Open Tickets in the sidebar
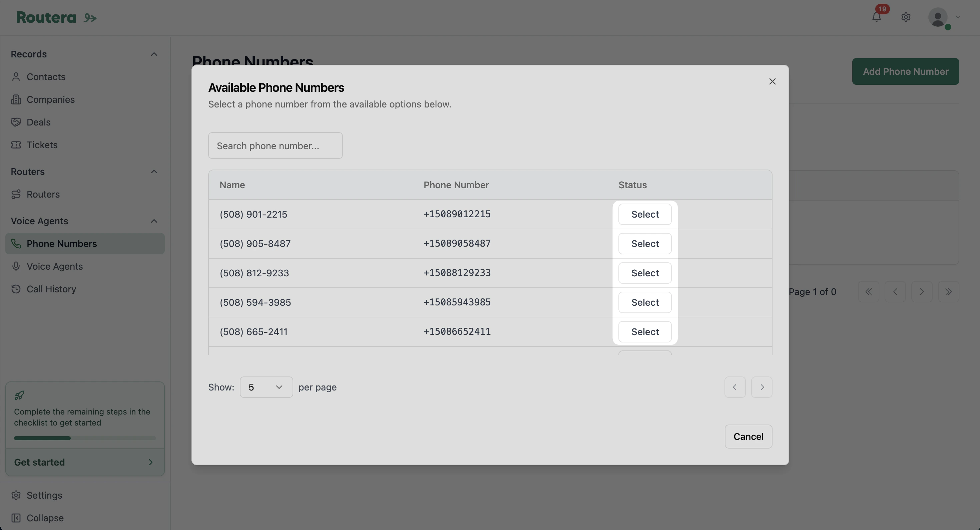The height and width of the screenshot is (530, 980). [85, 145]
